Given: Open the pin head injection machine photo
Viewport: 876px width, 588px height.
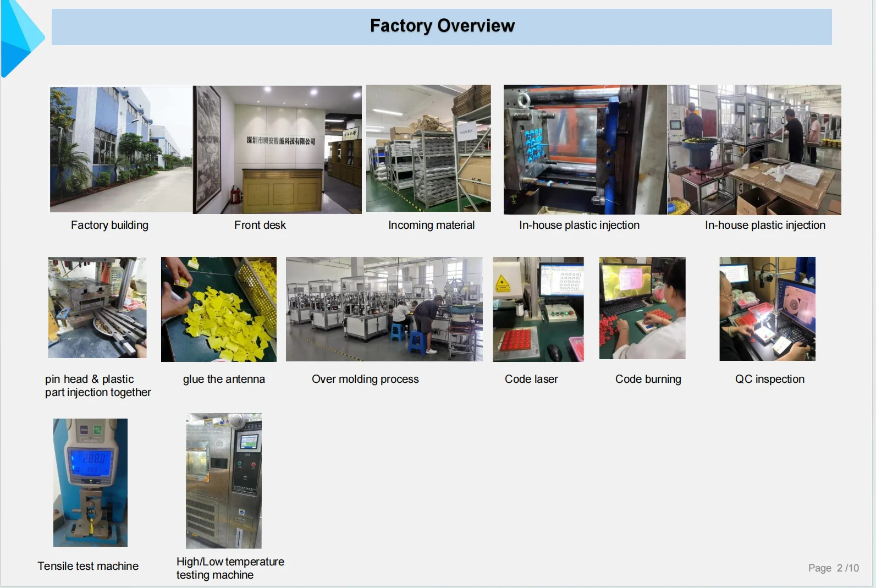Looking at the screenshot, I should click(x=97, y=307).
